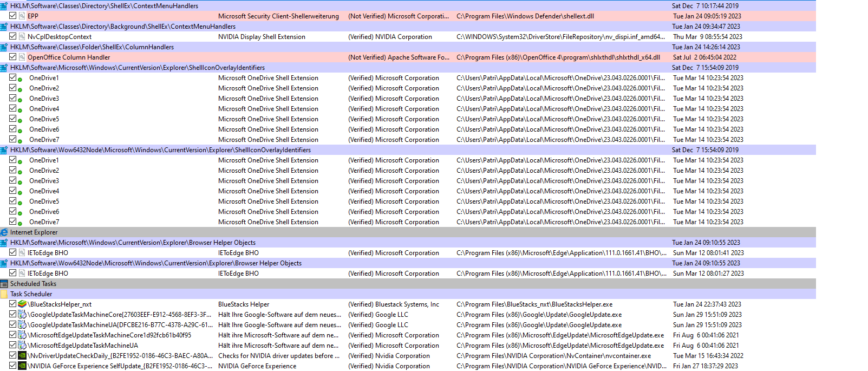
Task: Click the Internet Explorer category icon
Action: pyautogui.click(x=4, y=232)
